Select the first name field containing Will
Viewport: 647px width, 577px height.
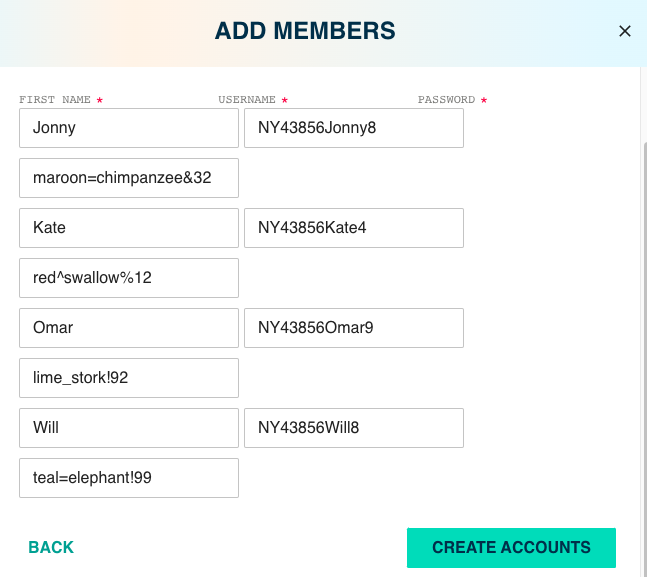pyautogui.click(x=128, y=428)
